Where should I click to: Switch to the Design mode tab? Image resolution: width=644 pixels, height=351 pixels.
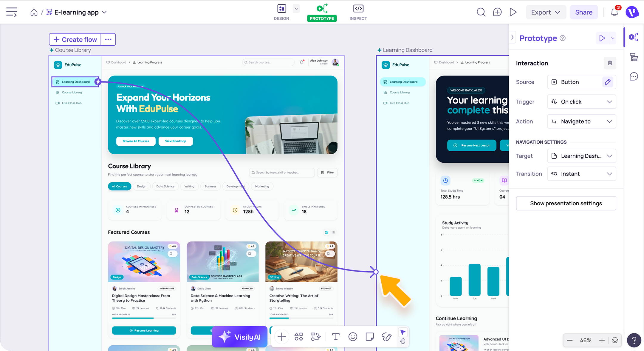pyautogui.click(x=281, y=12)
